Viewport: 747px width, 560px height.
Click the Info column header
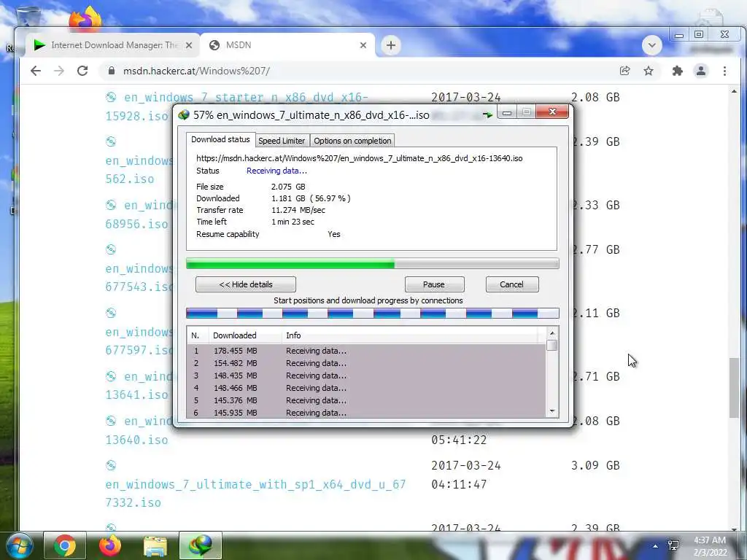410,335
